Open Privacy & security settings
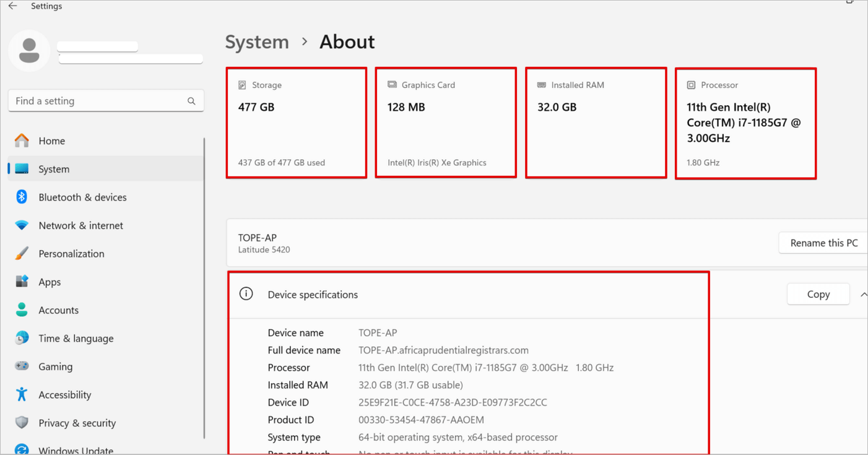868x455 pixels. [x=77, y=423]
